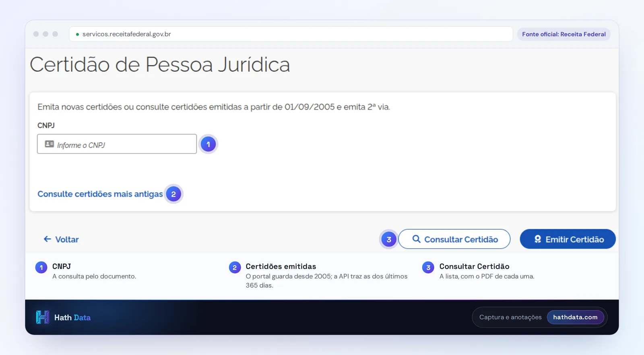Click the left arrow icon beside Voltar
The image size is (644, 355).
[x=47, y=239]
